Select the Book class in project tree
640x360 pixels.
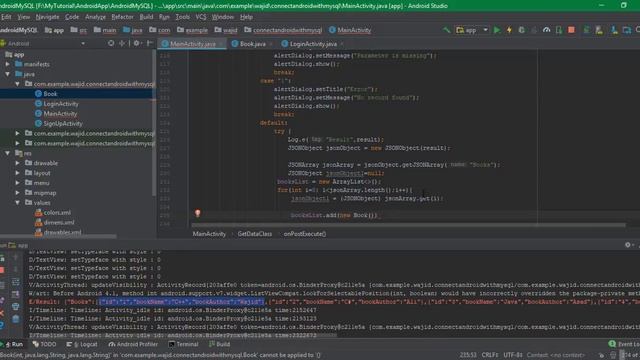point(50,93)
